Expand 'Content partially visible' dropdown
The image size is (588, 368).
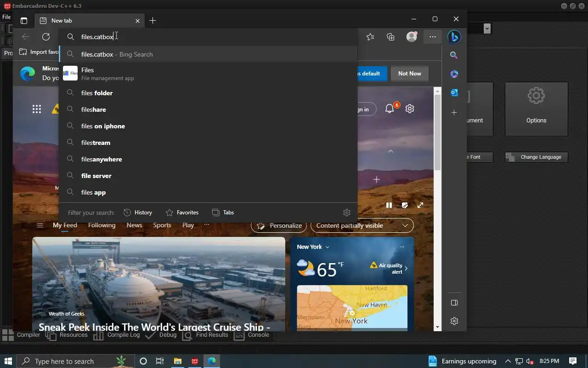(362, 225)
